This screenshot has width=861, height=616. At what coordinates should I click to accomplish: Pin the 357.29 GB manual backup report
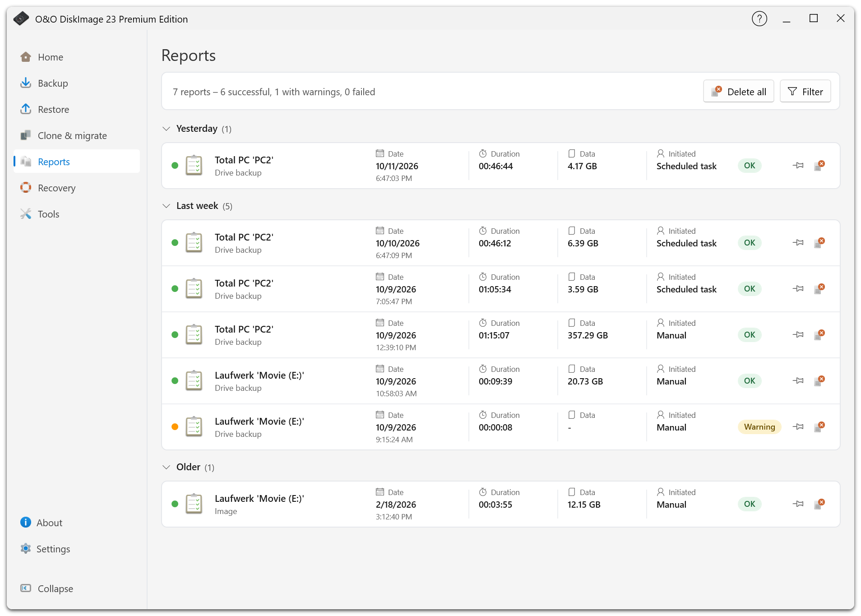click(x=798, y=335)
